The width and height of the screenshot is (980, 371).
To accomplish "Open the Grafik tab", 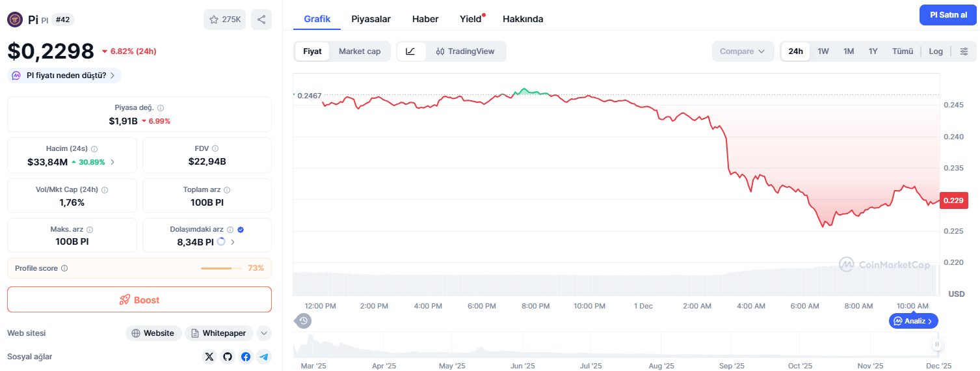I will pyautogui.click(x=317, y=19).
